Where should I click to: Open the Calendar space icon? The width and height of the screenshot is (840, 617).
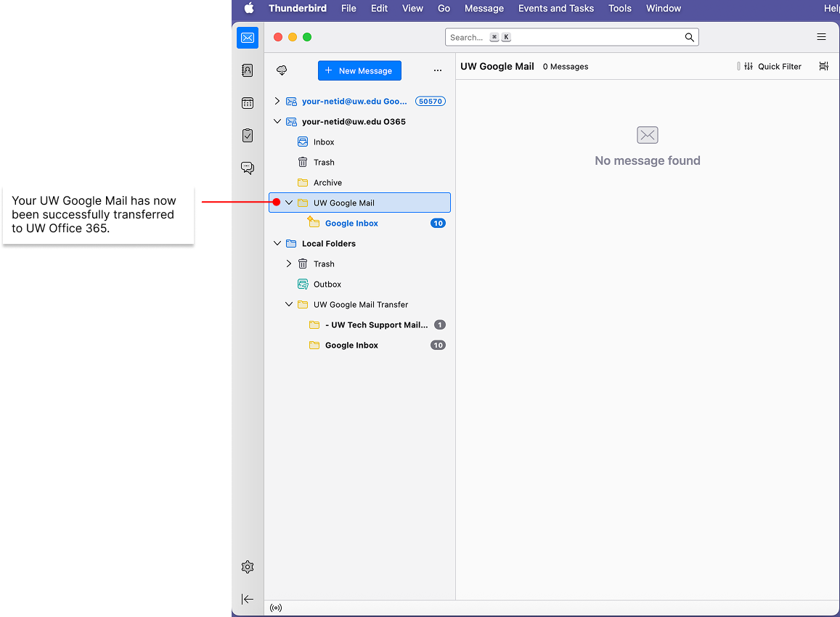[x=248, y=103]
